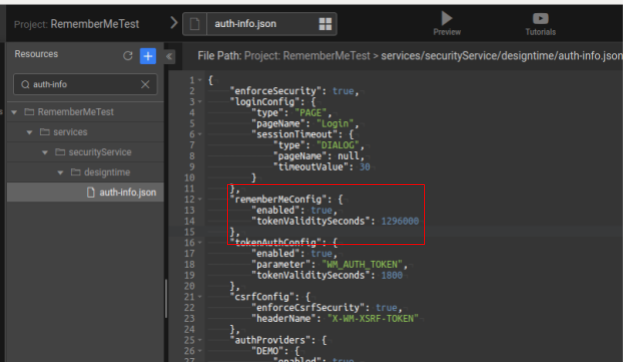Focus the resource search field
This screenshot has height=362, width=623.
coord(85,84)
